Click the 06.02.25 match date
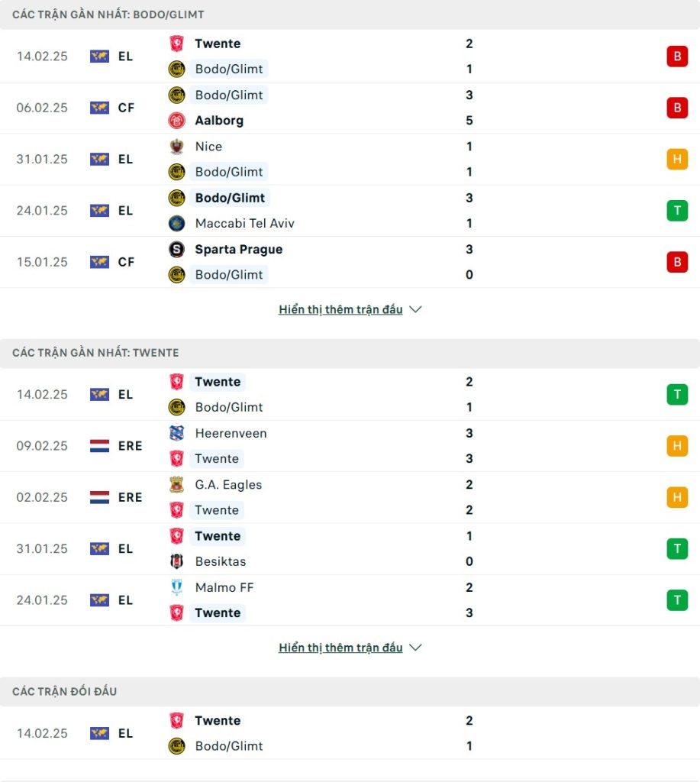Screen dimensions: 700x782 (x=42, y=108)
